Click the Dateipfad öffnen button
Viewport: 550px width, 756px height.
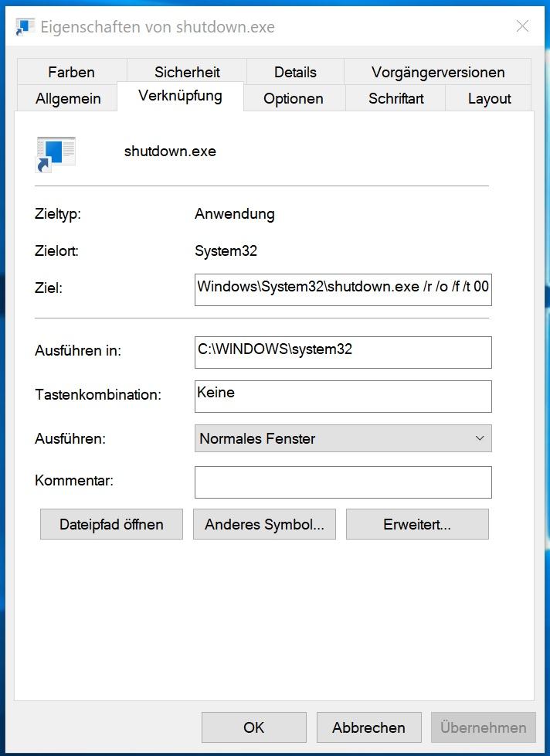(x=111, y=524)
